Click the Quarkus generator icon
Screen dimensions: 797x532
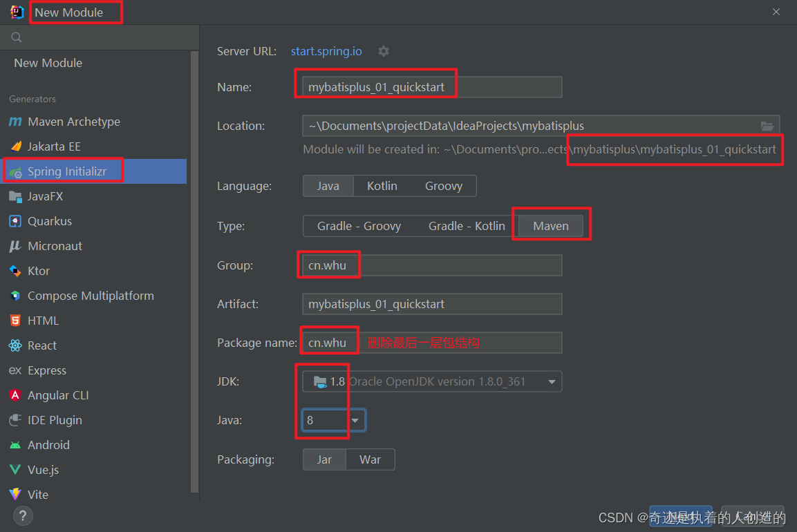15,221
